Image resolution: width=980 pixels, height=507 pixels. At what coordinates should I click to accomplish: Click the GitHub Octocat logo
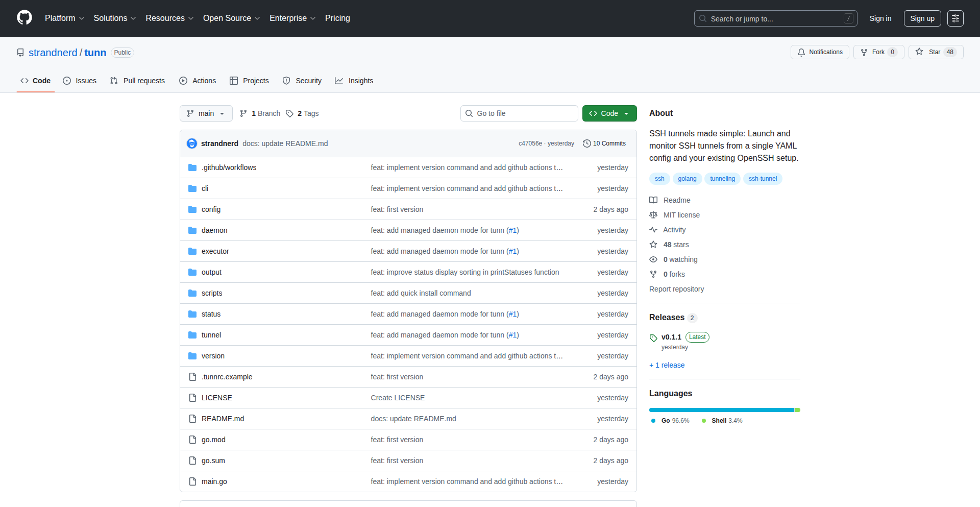(x=24, y=18)
